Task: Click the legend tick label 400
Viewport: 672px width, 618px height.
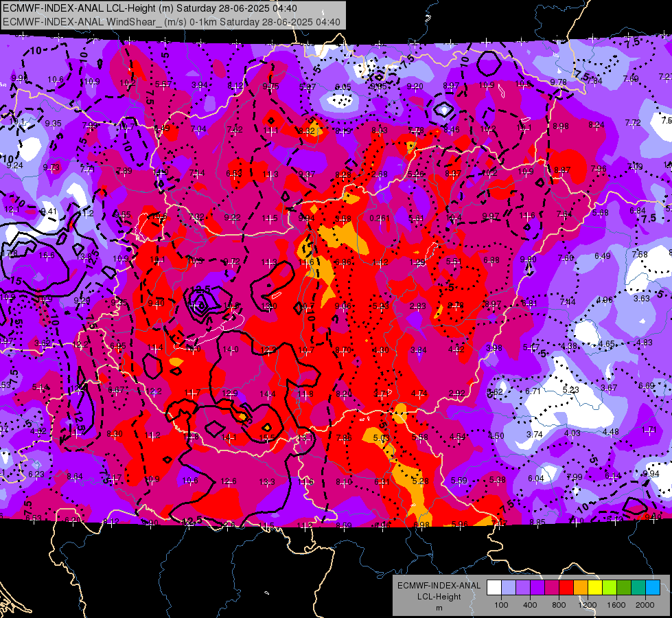Action: 530,605
